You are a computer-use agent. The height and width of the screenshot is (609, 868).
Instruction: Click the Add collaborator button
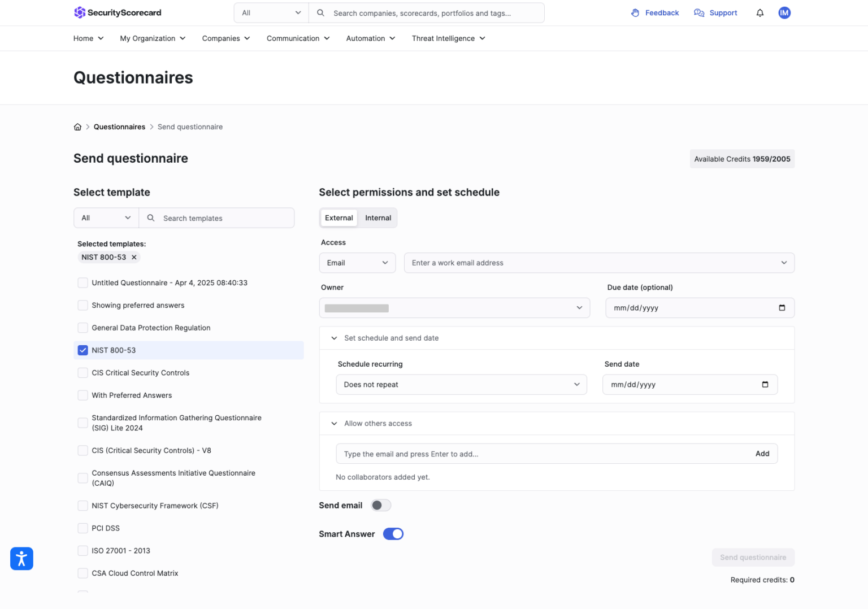click(762, 453)
